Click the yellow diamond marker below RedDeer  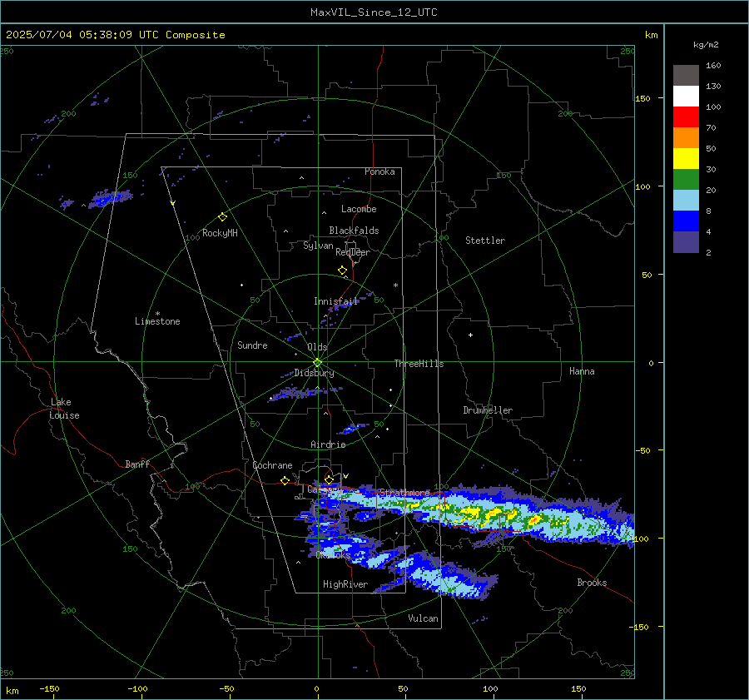[343, 271]
